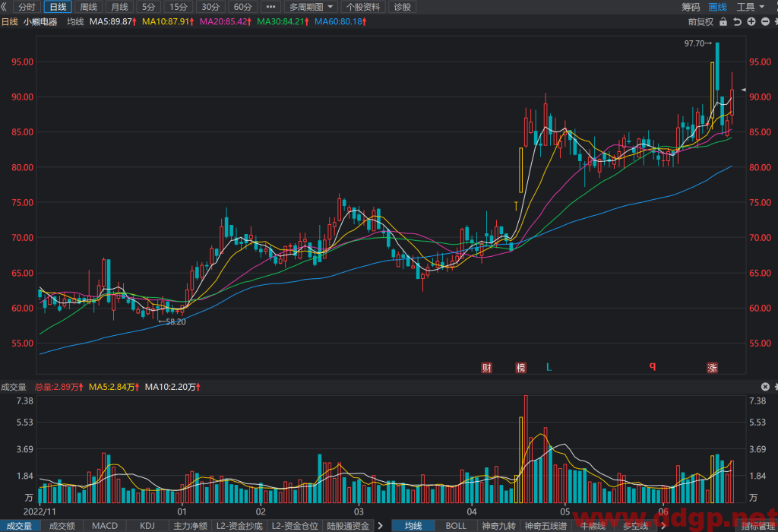Image resolution: width=778 pixels, height=532 pixels.
Task: Click the 财 financial report marker
Action: point(487,368)
